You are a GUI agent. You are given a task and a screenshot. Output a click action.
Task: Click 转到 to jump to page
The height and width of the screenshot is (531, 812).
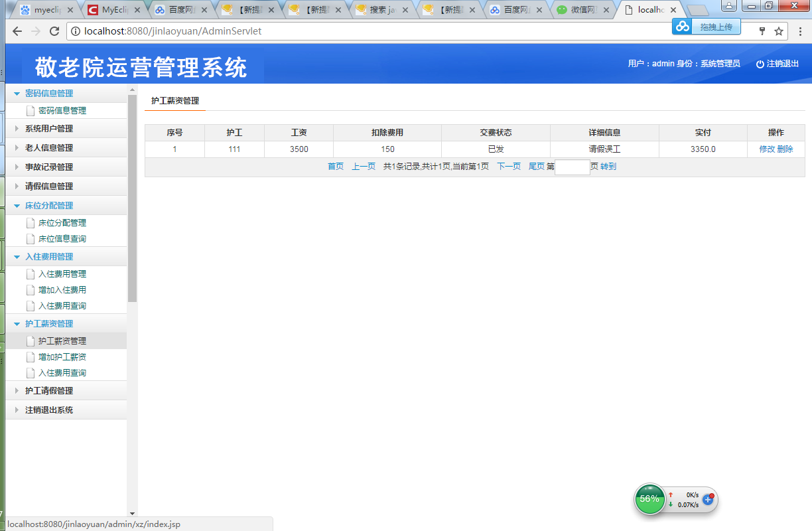(608, 167)
